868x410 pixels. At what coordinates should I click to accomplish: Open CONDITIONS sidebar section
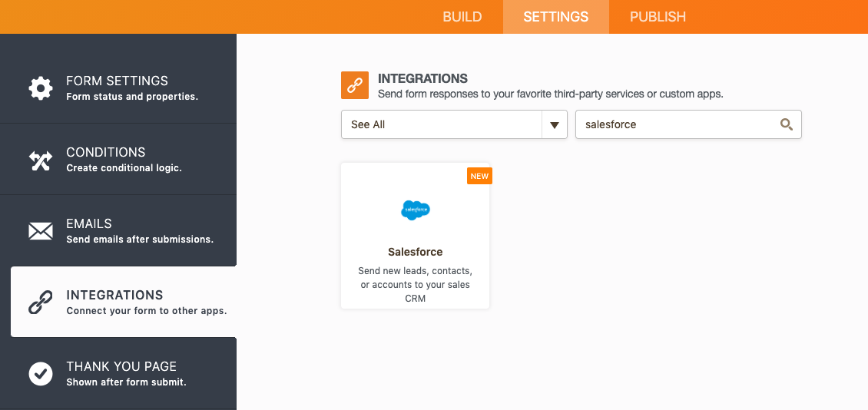point(118,159)
